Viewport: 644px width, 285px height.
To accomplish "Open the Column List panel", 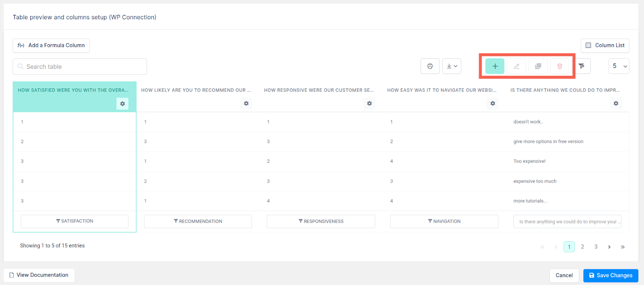I will [605, 45].
